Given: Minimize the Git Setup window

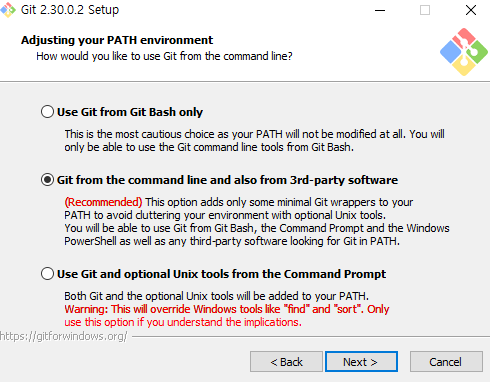Looking at the screenshot, I should pyautogui.click(x=380, y=10).
